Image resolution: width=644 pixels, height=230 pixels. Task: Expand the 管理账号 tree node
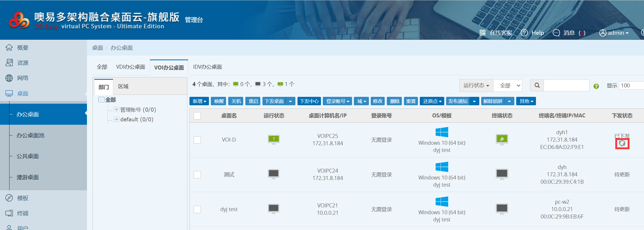point(116,109)
